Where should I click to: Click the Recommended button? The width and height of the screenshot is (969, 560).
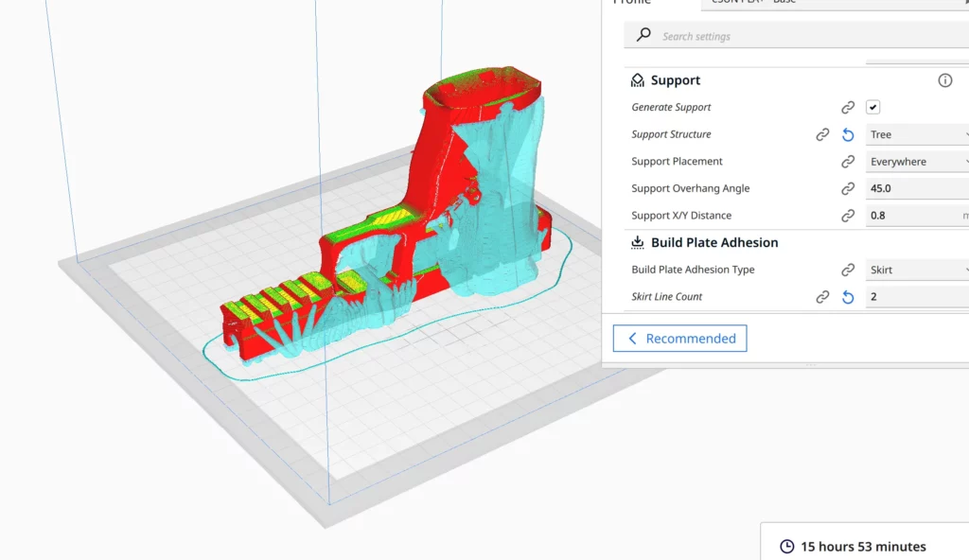pos(679,338)
